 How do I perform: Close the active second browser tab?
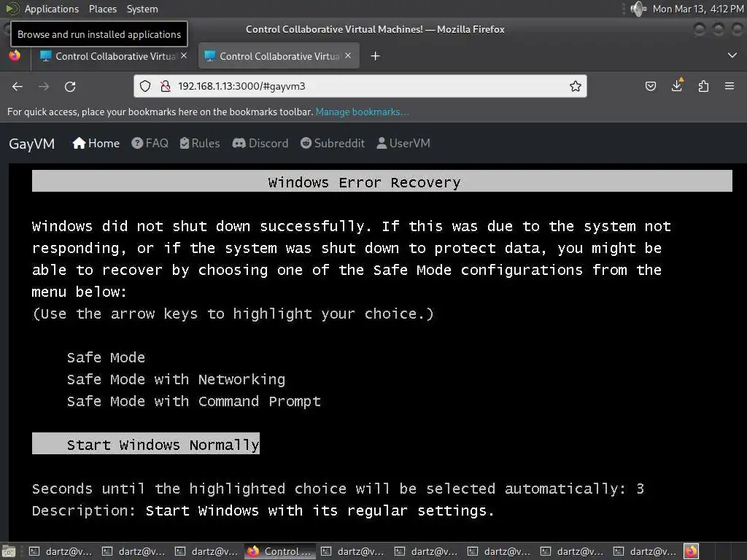pyautogui.click(x=348, y=55)
